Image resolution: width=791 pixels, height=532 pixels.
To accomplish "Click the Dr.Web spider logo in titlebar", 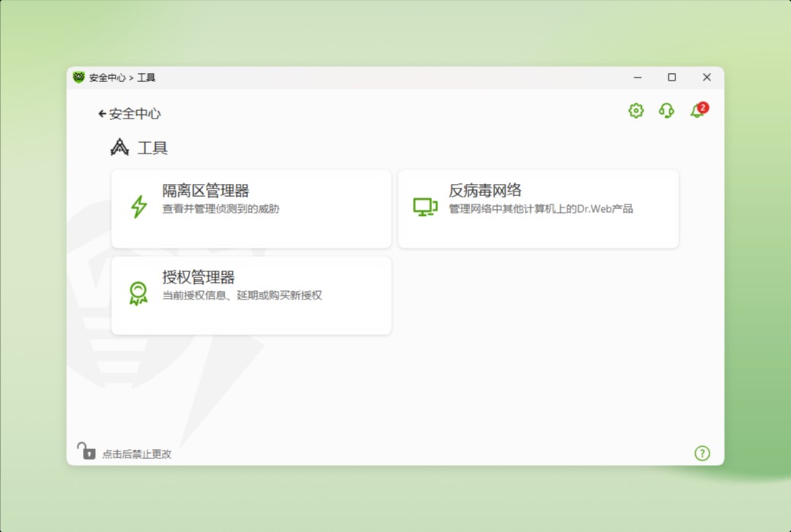I will point(79,77).
